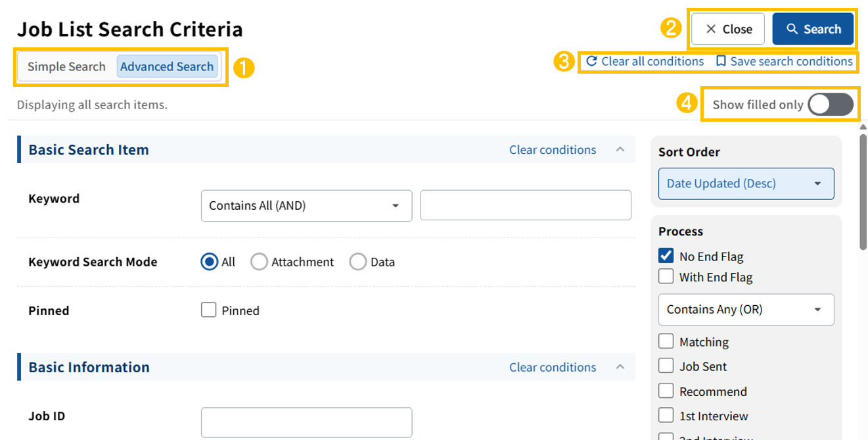Collapse the Basic Information section chevron
The width and height of the screenshot is (868, 440).
click(x=620, y=367)
